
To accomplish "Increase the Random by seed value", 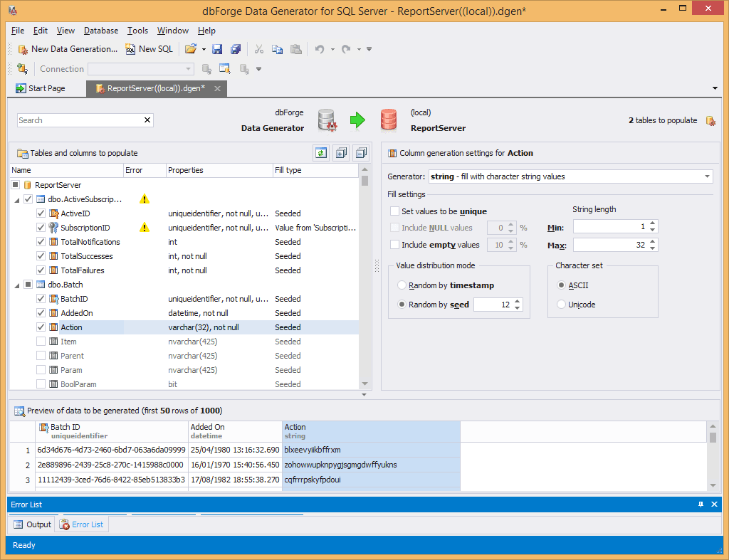I will pyautogui.click(x=518, y=302).
